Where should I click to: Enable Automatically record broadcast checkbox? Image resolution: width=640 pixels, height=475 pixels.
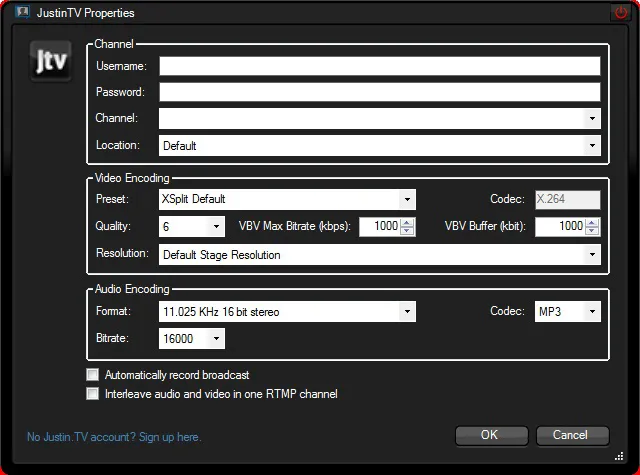tap(93, 374)
